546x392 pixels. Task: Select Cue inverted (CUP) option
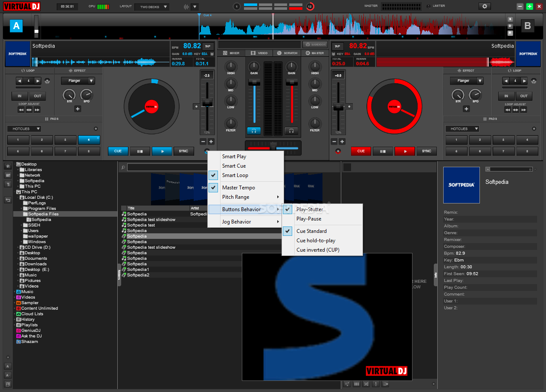[322, 250]
